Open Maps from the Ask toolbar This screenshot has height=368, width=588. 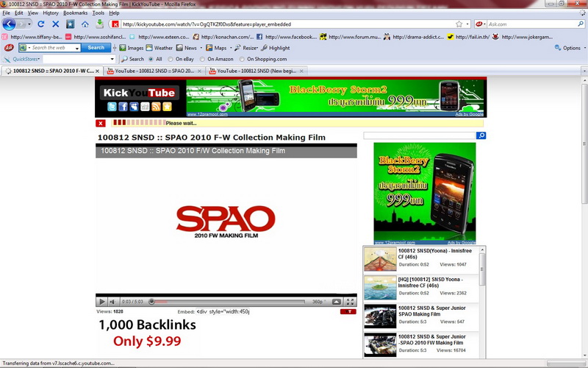coord(216,48)
